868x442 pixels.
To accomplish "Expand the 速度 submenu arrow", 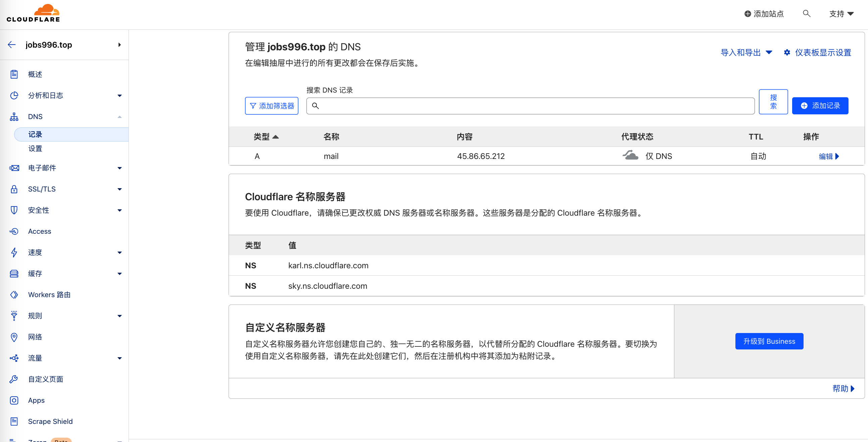I will tap(119, 253).
